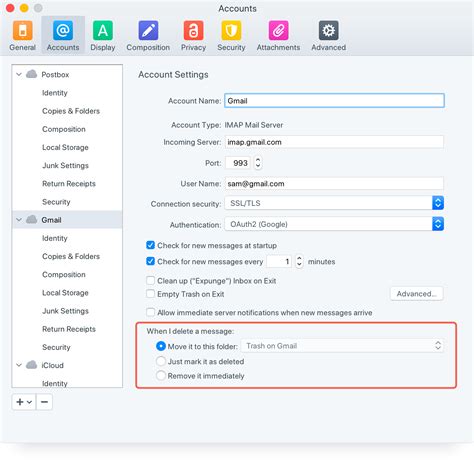474x461 pixels.
Task: Select Security under Postbox
Action: coord(56,202)
